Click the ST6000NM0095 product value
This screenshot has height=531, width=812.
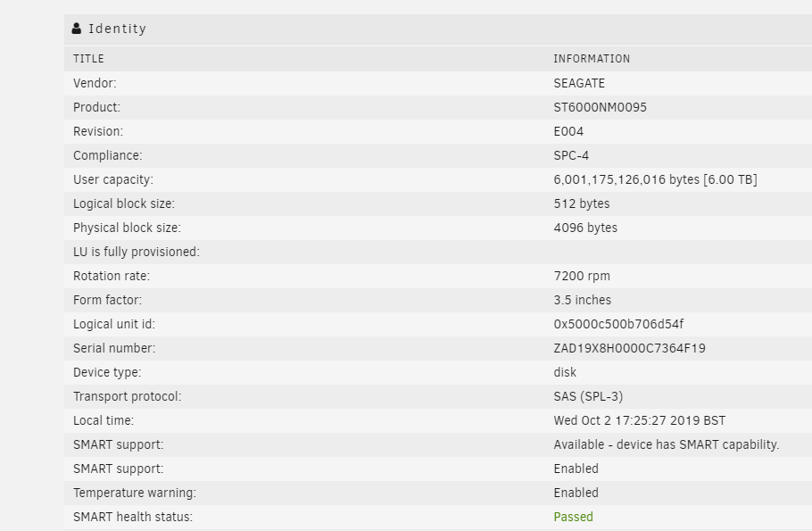(x=600, y=107)
